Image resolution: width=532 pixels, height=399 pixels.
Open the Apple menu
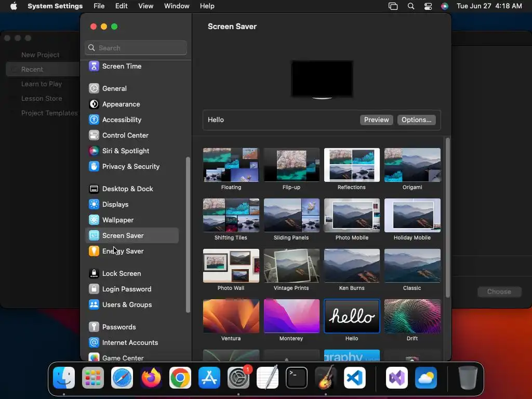14,6
